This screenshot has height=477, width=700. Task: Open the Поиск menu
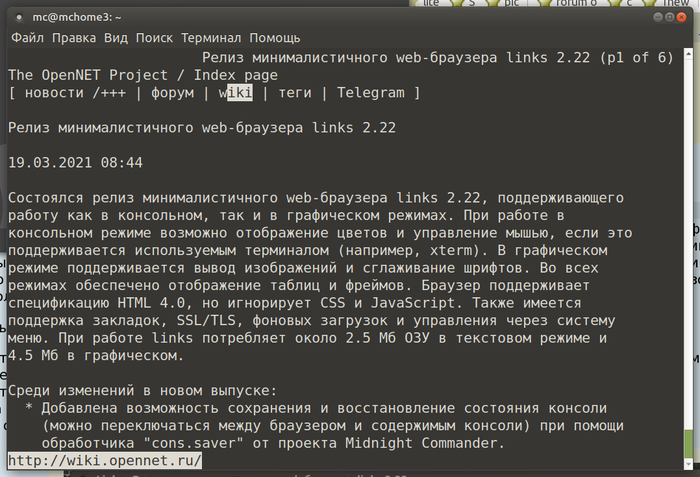coord(154,37)
